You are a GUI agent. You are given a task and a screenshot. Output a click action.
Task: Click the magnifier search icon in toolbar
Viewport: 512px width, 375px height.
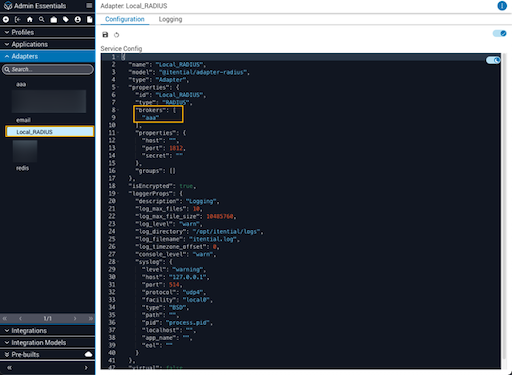pyautogui.click(x=42, y=20)
